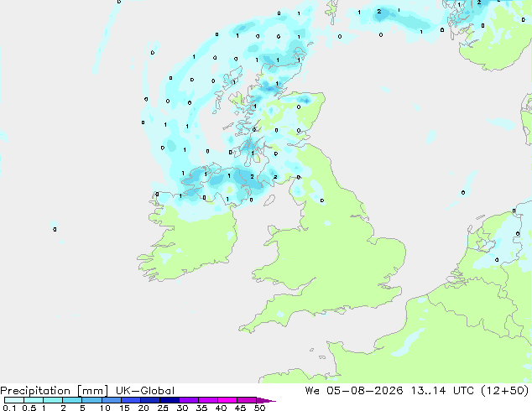Image resolution: width=532 pixels, height=411 pixels.
Task: Click the 45–50 mm legend color swatch
Action: pos(247,400)
